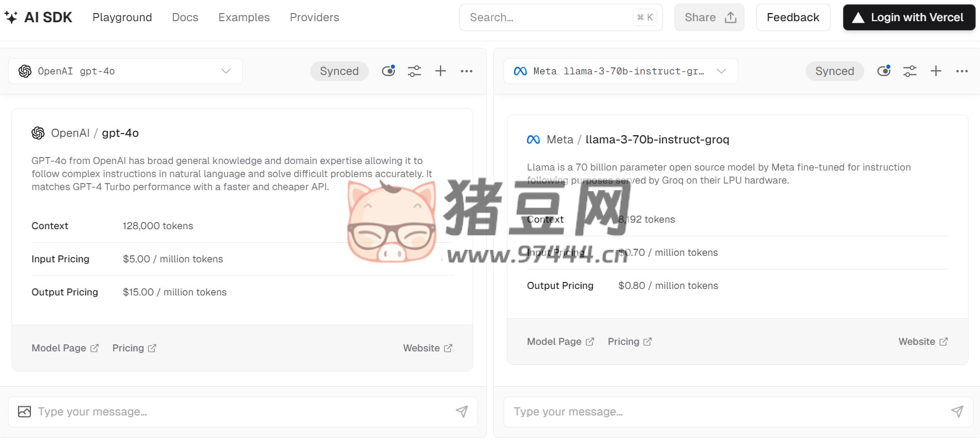Open Website link on llama card
980x441 pixels.
pyautogui.click(x=923, y=342)
